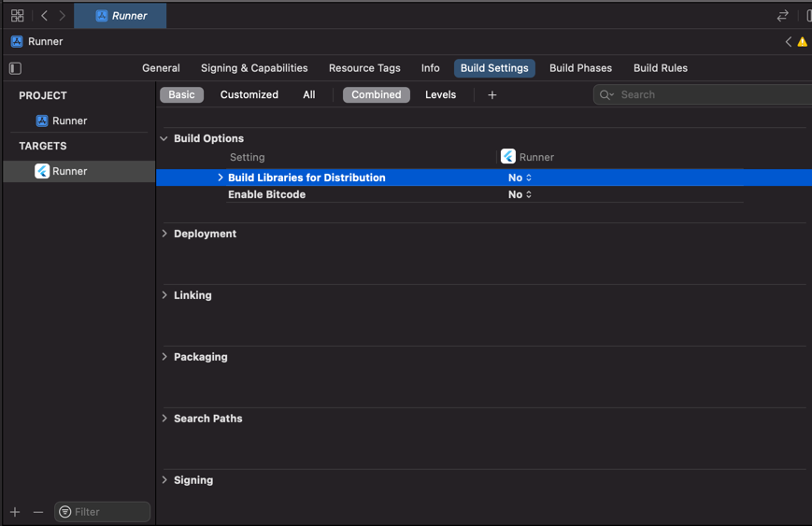Open the Enable Bitcode value popup
This screenshot has width=812, height=526.
pos(520,194)
